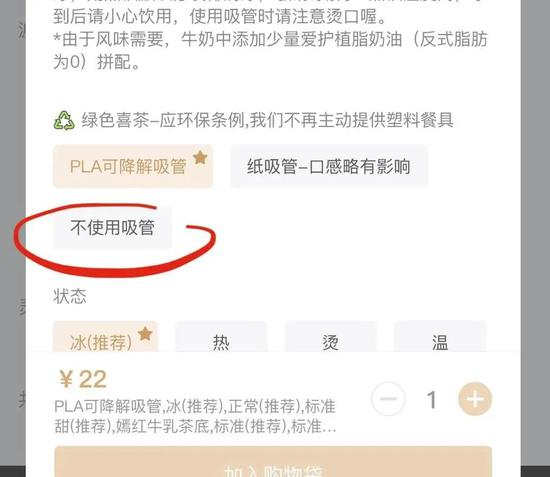Tap the 绿色喜茶 environmental notice text
The height and width of the screenshot is (477, 550).
pos(267,120)
